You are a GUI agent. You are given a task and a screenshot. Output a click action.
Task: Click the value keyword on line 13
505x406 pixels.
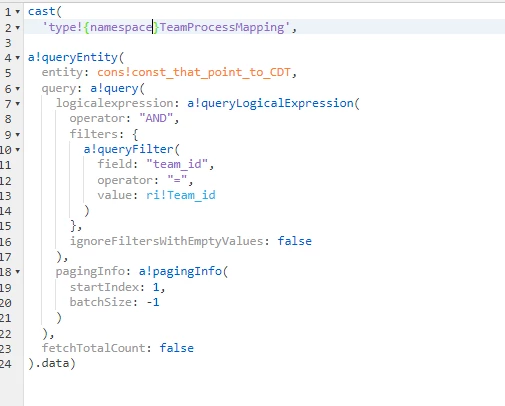click(x=114, y=195)
